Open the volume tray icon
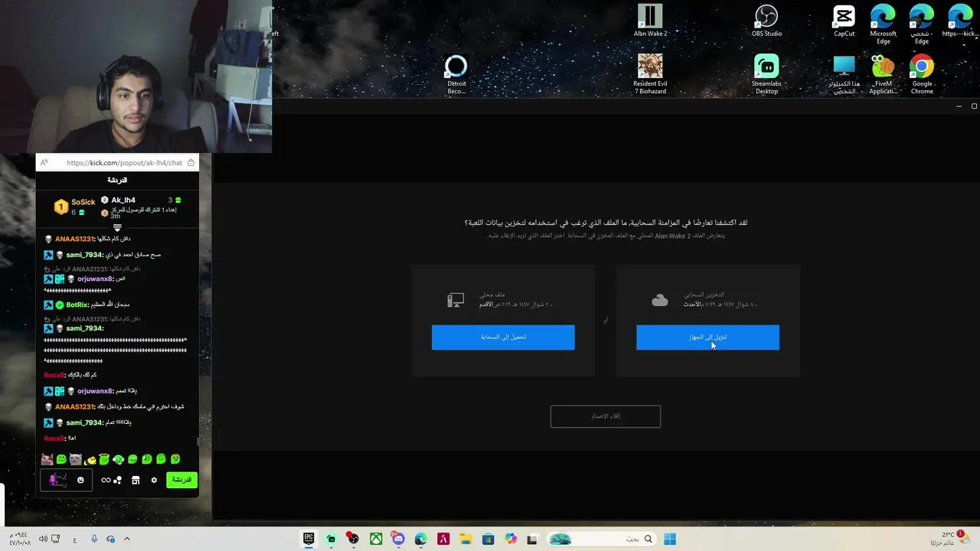 43,539
